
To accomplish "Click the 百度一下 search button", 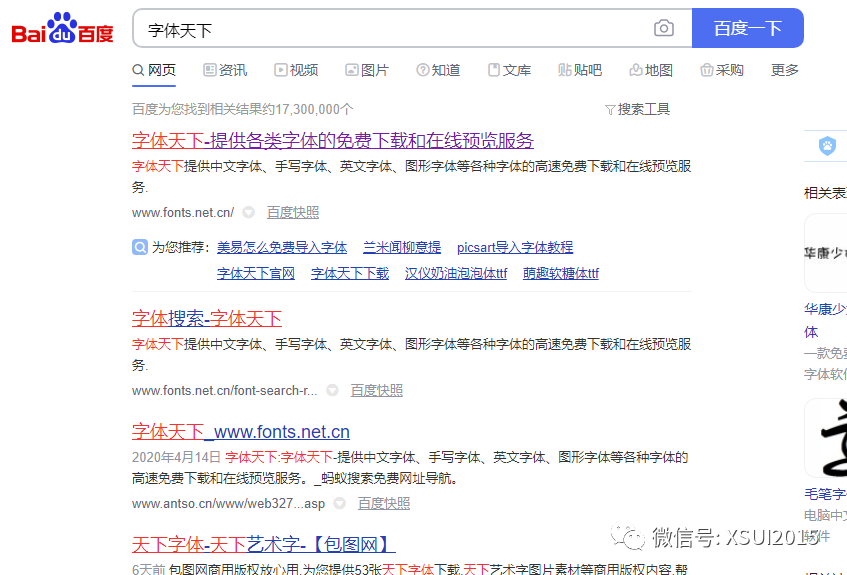I will [x=748, y=28].
